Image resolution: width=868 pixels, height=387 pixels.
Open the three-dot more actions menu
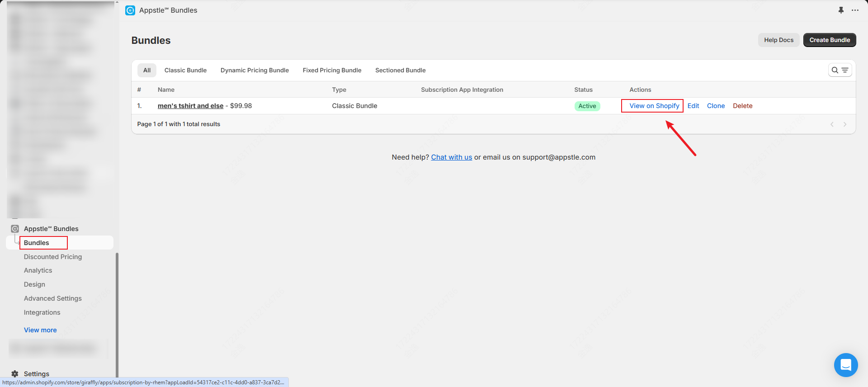pyautogui.click(x=855, y=10)
